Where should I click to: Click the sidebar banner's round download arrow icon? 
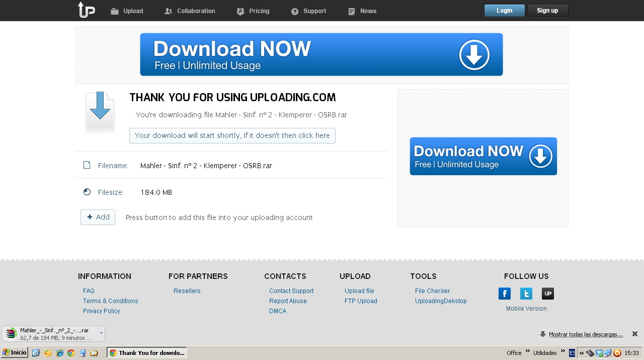click(x=540, y=156)
